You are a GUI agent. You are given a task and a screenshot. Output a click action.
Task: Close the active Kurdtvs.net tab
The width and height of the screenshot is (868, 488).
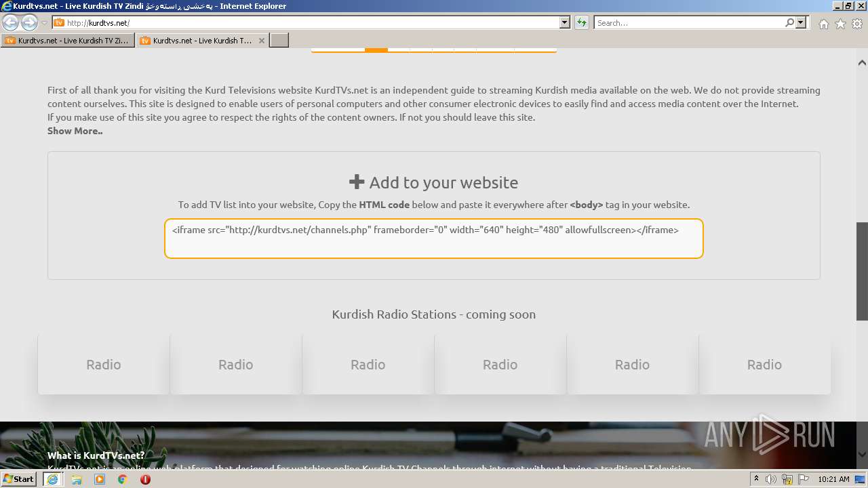[x=262, y=41]
